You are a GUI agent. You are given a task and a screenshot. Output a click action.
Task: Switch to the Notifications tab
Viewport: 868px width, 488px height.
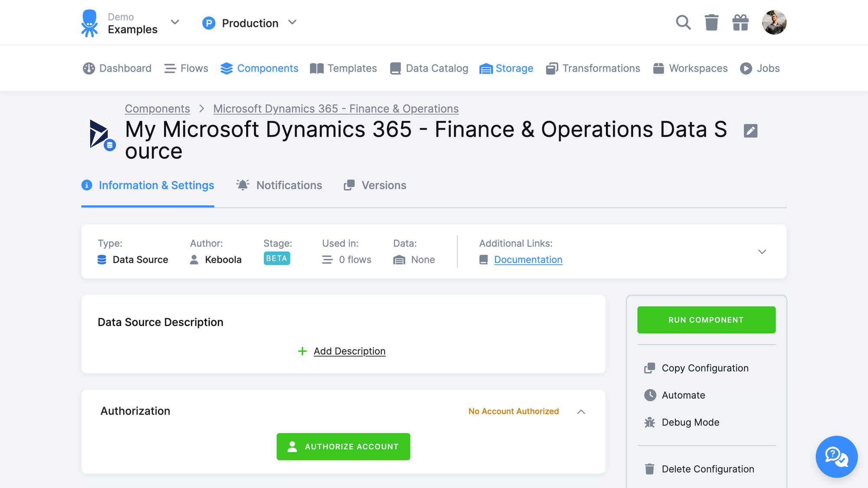click(x=289, y=185)
